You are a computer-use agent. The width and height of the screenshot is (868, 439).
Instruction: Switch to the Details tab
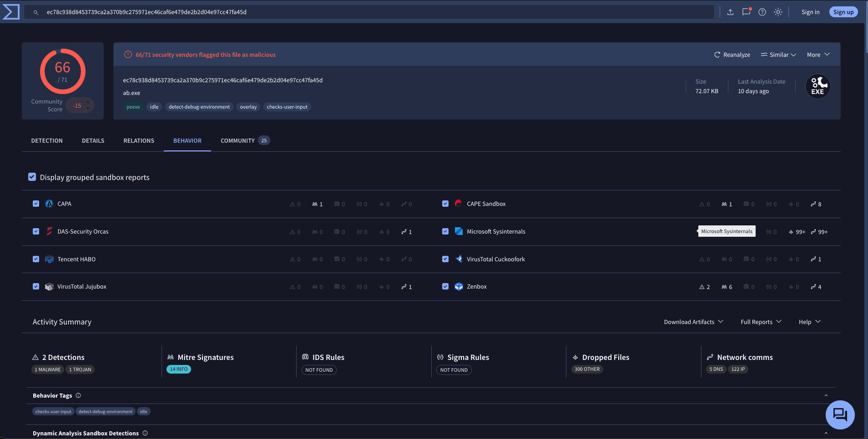point(93,141)
